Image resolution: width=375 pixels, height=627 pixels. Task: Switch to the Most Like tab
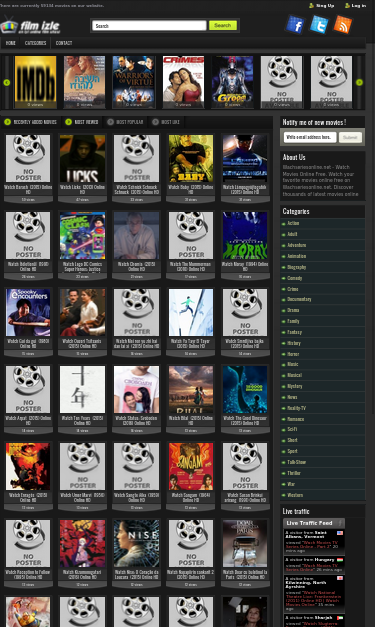[166, 122]
